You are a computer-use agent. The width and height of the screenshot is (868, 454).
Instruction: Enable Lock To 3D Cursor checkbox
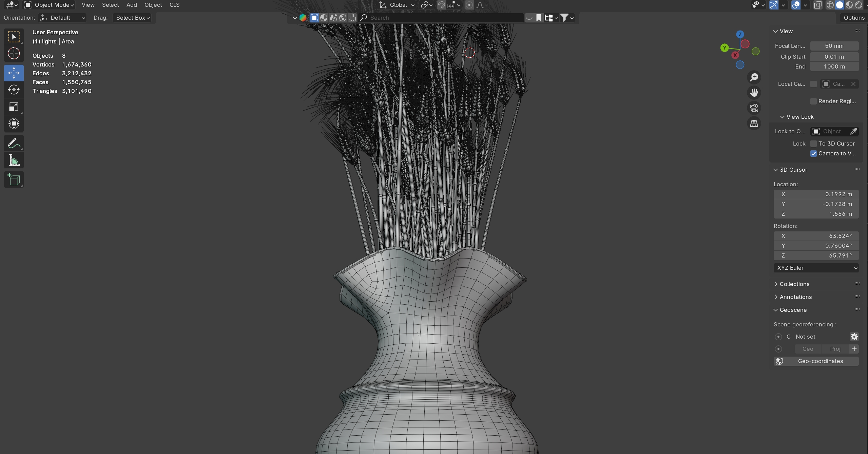coord(813,144)
